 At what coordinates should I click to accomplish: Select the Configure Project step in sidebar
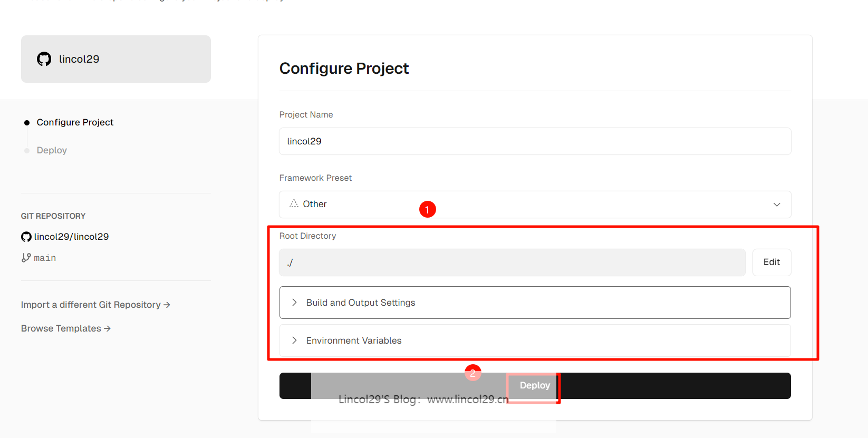(75, 122)
